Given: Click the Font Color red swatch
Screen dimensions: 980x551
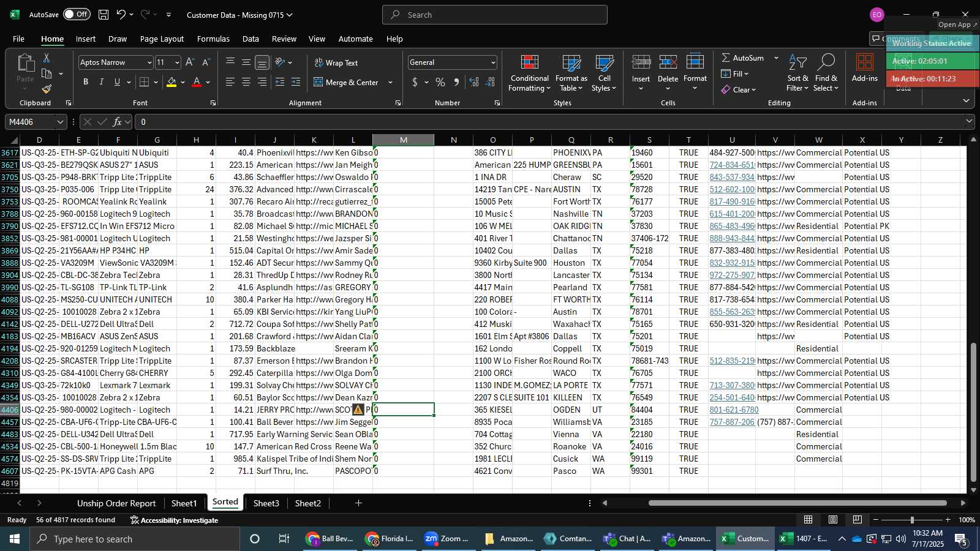Looking at the screenshot, I should point(197,83).
